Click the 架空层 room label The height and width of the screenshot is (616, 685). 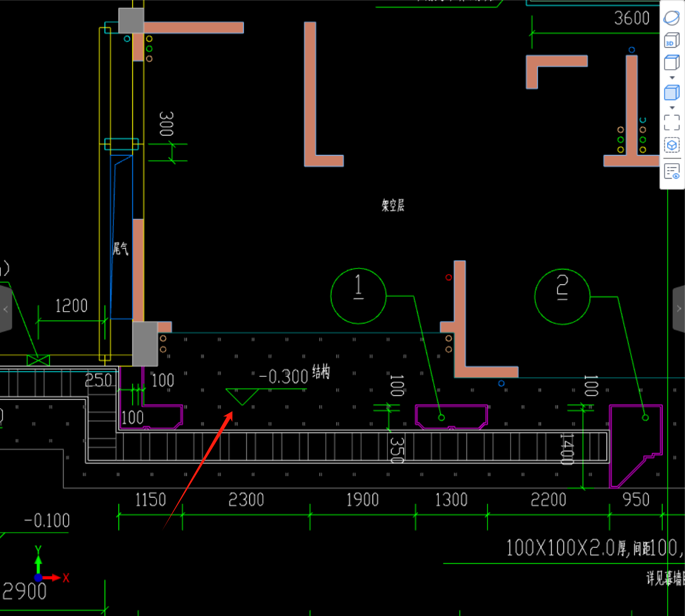[393, 205]
